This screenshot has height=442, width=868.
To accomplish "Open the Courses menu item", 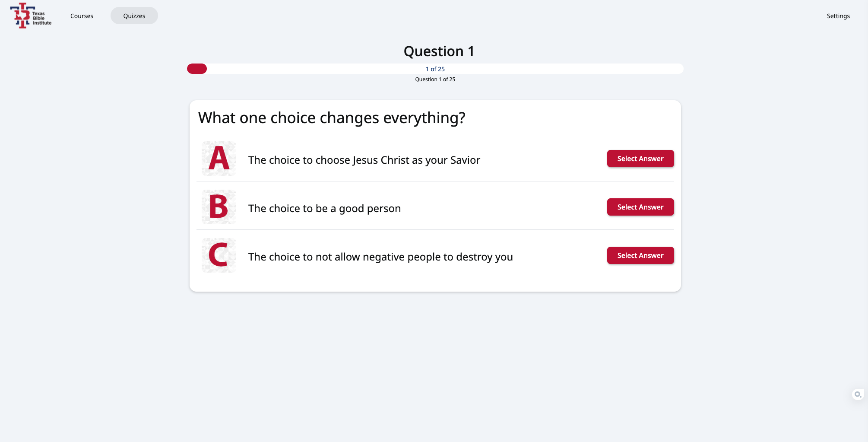I will (82, 16).
